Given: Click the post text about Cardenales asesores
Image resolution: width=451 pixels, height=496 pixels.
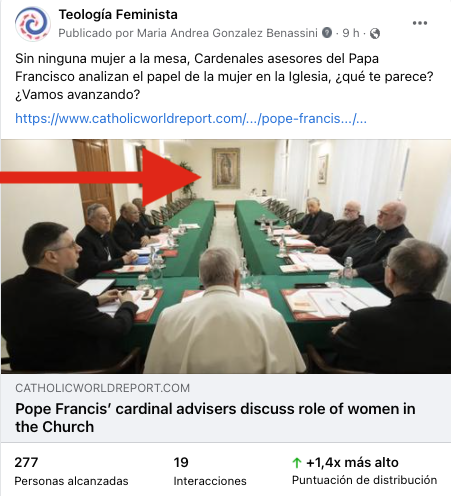Looking at the screenshot, I should pyautogui.click(x=224, y=76).
